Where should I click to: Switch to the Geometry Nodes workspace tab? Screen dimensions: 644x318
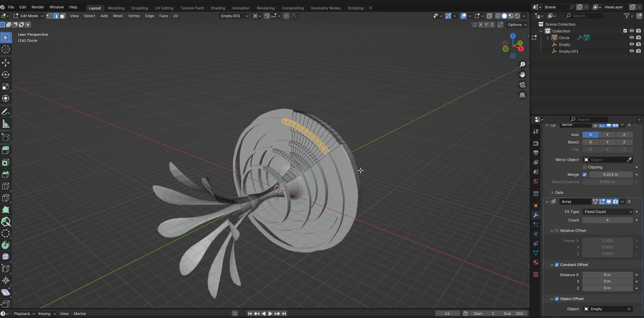point(326,8)
